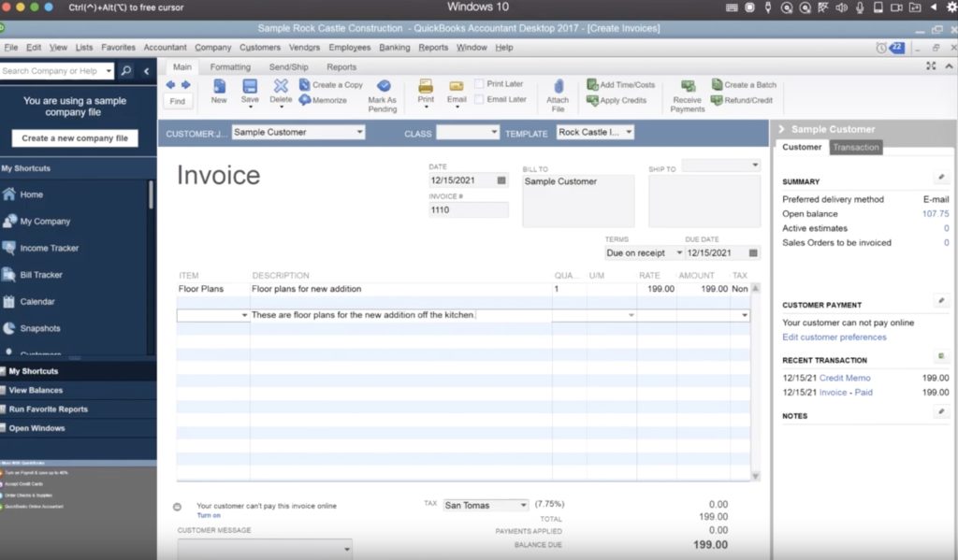The height and width of the screenshot is (560, 958).
Task: Apply Credits to this invoice
Action: (617, 100)
